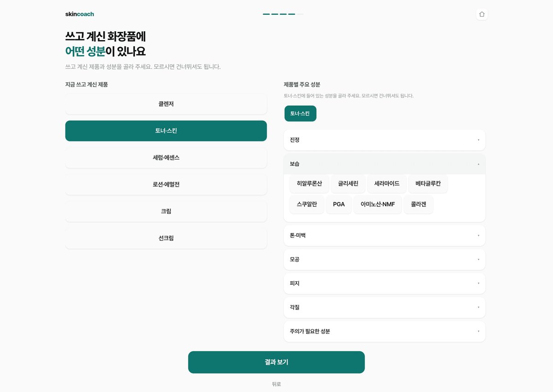Select the 세럼·에센스 product
The width and height of the screenshot is (553, 392).
(x=166, y=158)
